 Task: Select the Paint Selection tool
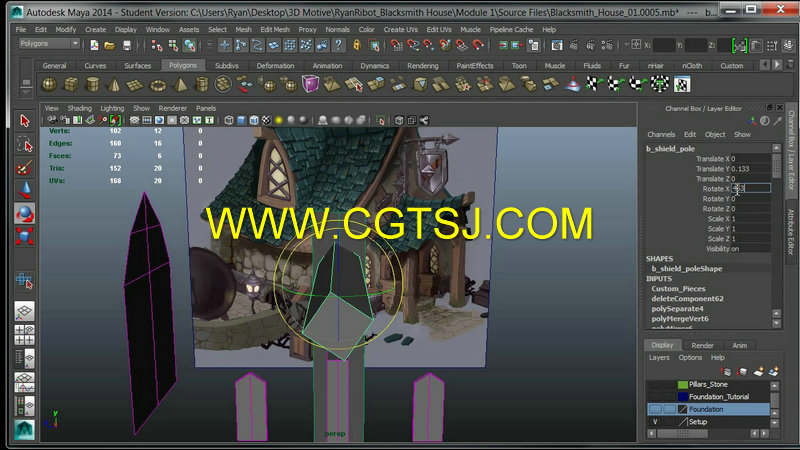pos(24,167)
